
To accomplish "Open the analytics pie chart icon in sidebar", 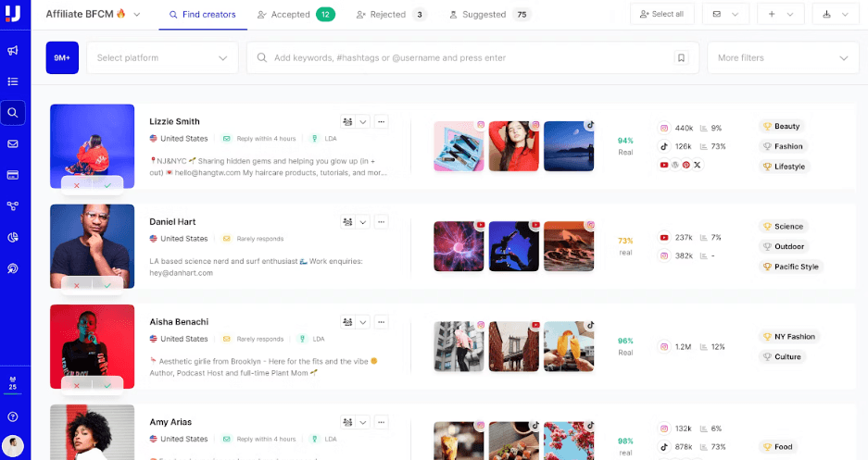I will coord(13,237).
